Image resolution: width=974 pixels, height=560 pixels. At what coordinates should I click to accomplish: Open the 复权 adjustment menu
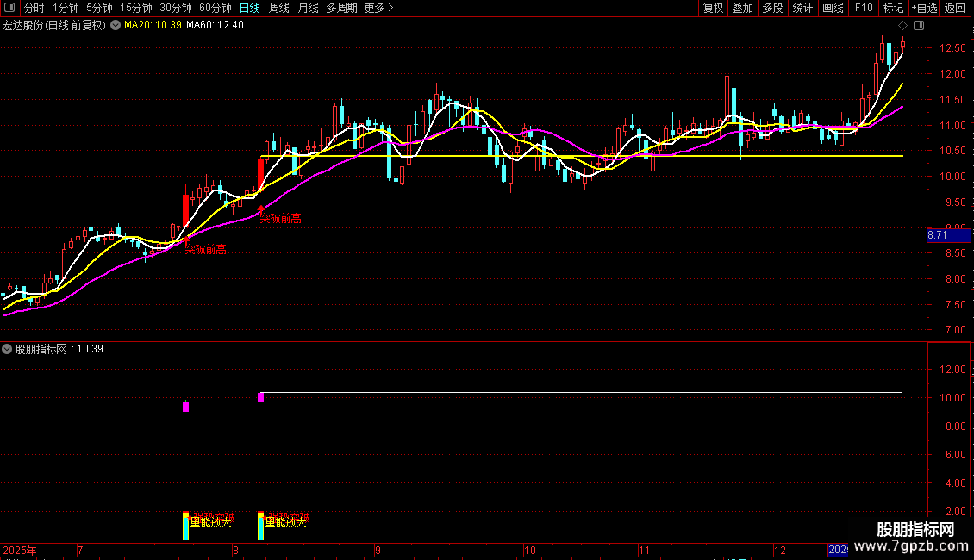pos(713,8)
